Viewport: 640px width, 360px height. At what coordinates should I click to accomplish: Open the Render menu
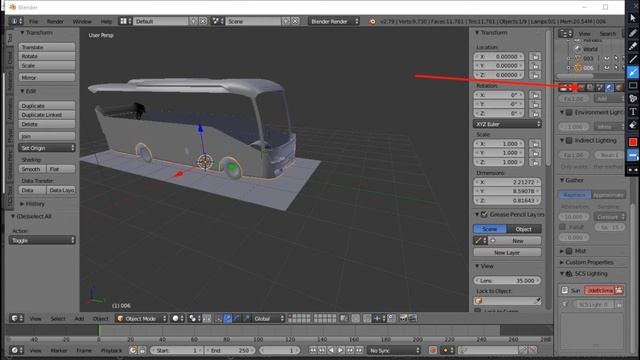55,21
